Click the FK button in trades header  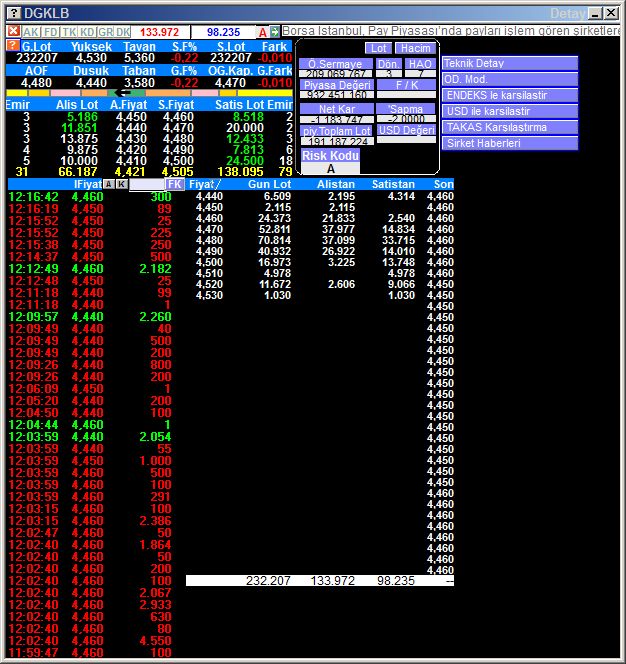click(175, 184)
